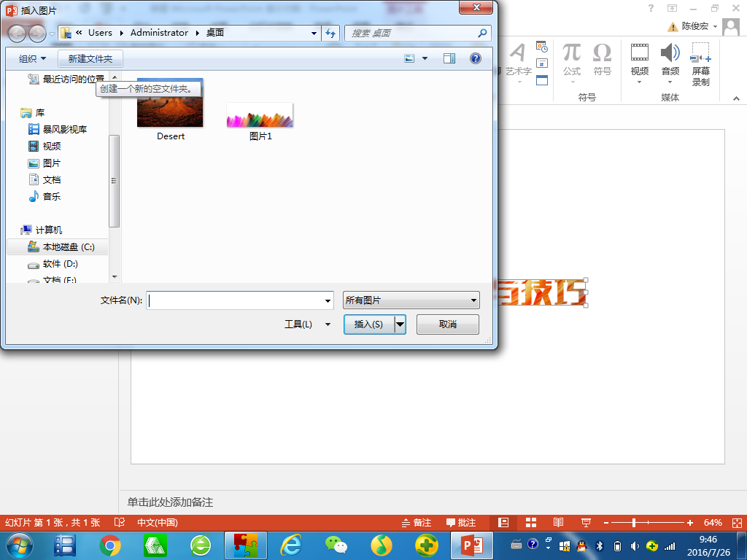Viewport: 747px width, 560px height.
Task: Toggle 批注 comments pane in status bar
Action: [461, 522]
